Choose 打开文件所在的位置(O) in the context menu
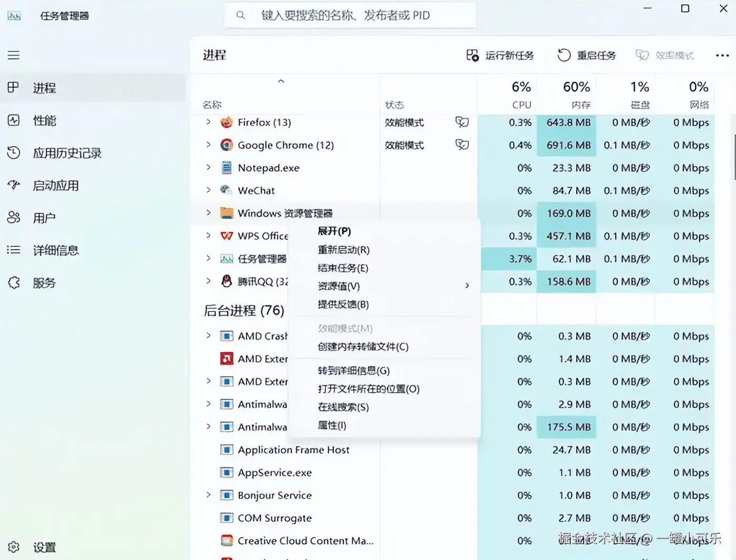 (369, 389)
